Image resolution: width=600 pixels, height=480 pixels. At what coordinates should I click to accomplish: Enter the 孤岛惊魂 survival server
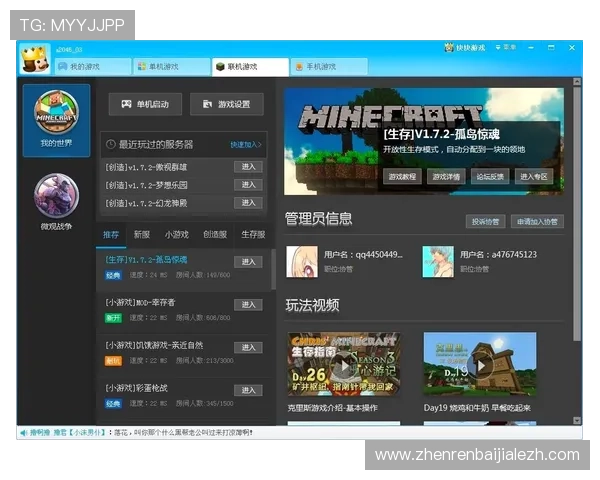248,262
